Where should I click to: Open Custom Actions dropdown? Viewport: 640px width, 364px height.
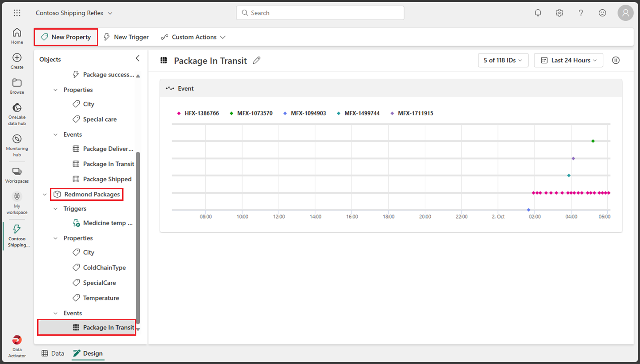point(193,37)
